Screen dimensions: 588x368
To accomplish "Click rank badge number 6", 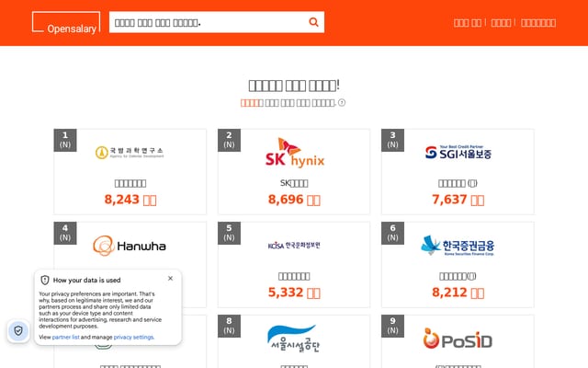I will (x=392, y=233).
